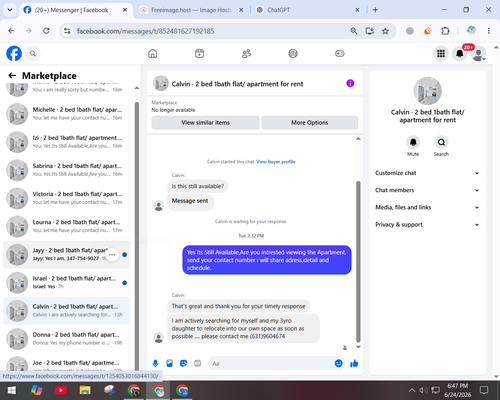Expand the Customize chat section
Image resolution: width=500 pixels, height=400 pixels.
tap(427, 173)
